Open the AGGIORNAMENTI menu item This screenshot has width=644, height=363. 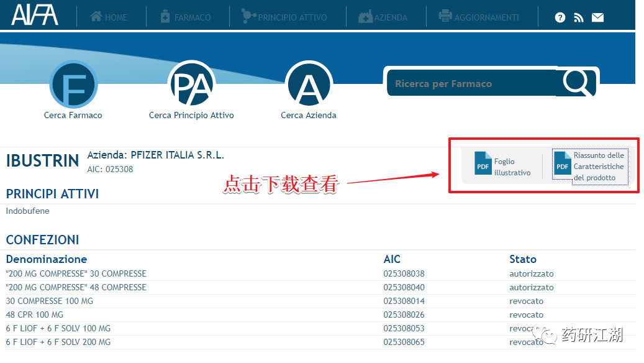point(479,17)
